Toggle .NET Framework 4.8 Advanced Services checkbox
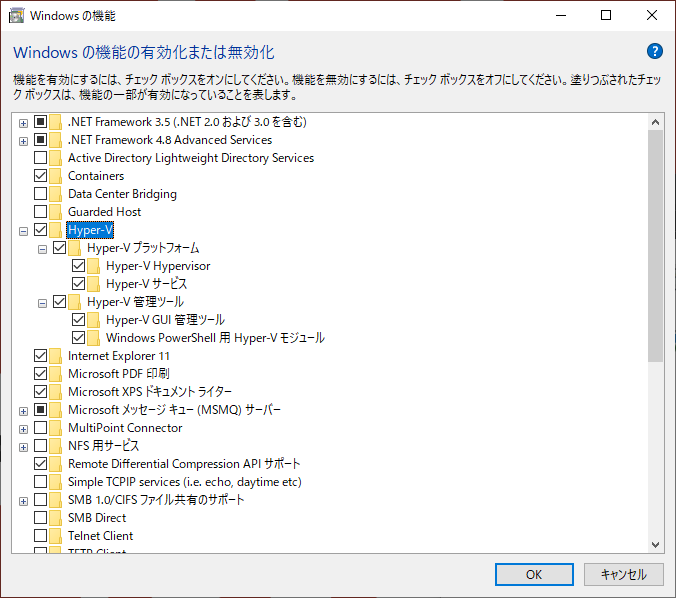This screenshot has height=598, width=676. click(41, 140)
